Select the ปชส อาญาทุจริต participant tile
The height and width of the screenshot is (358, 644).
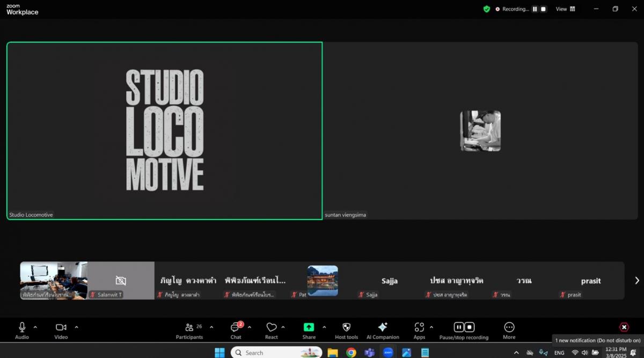457,280
